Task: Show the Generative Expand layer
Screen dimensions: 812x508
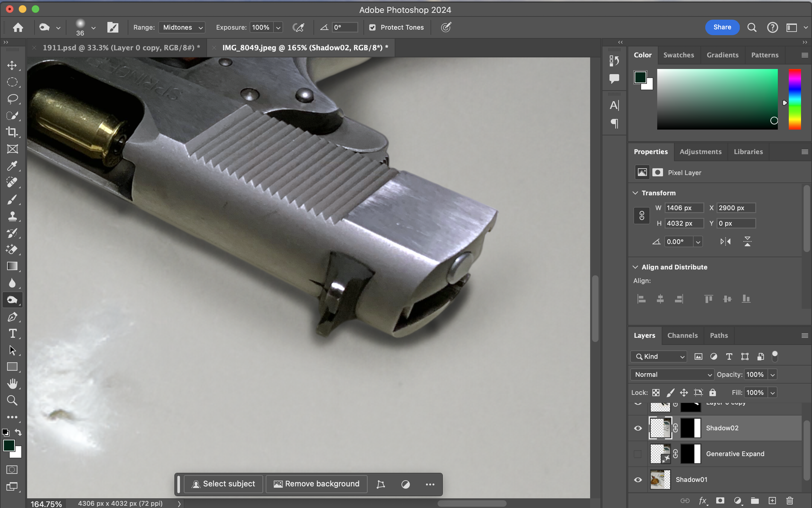Action: [x=638, y=454]
